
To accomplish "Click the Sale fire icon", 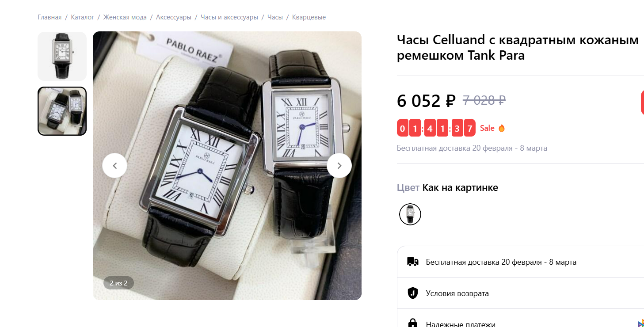I will pos(501,128).
